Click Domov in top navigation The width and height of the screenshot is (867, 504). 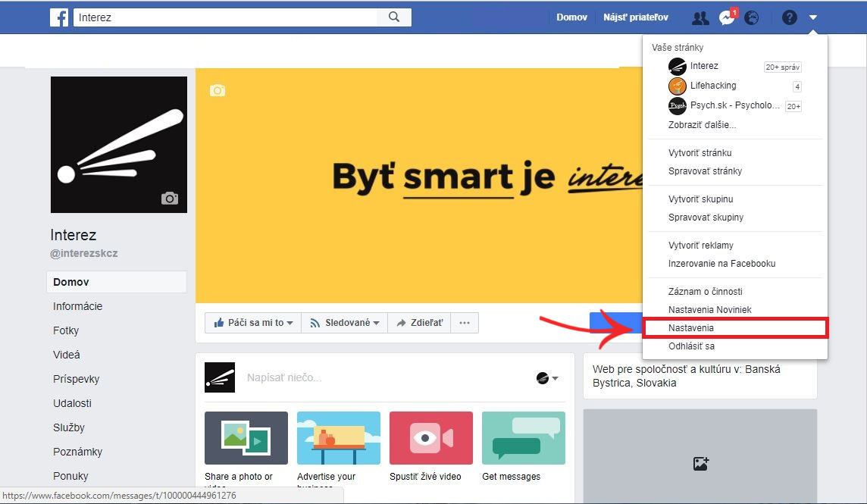571,17
